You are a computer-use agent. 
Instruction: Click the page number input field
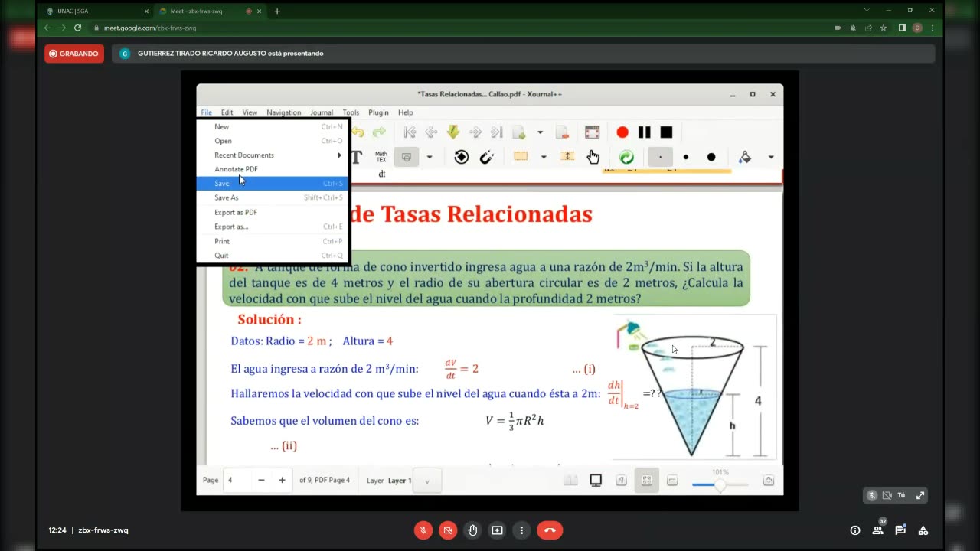(236, 480)
